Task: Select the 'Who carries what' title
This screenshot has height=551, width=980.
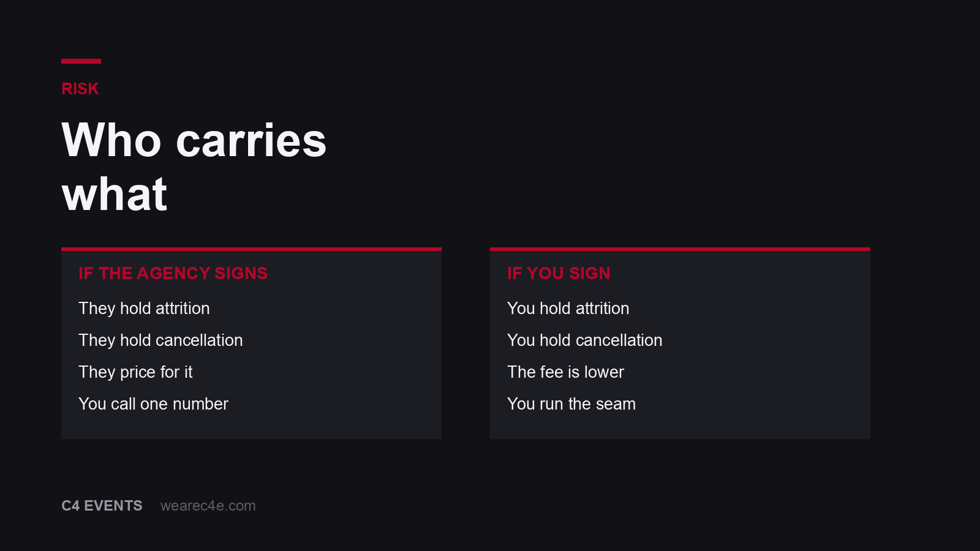Action: (x=194, y=167)
